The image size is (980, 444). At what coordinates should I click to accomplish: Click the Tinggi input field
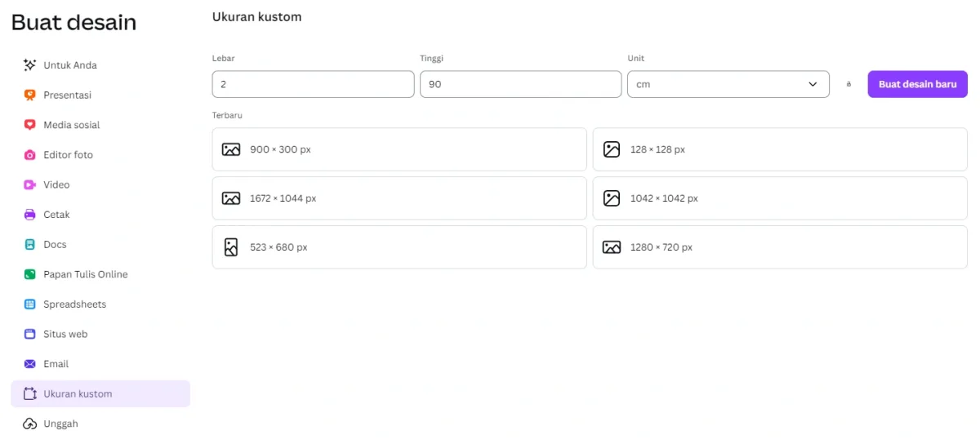[520, 84]
